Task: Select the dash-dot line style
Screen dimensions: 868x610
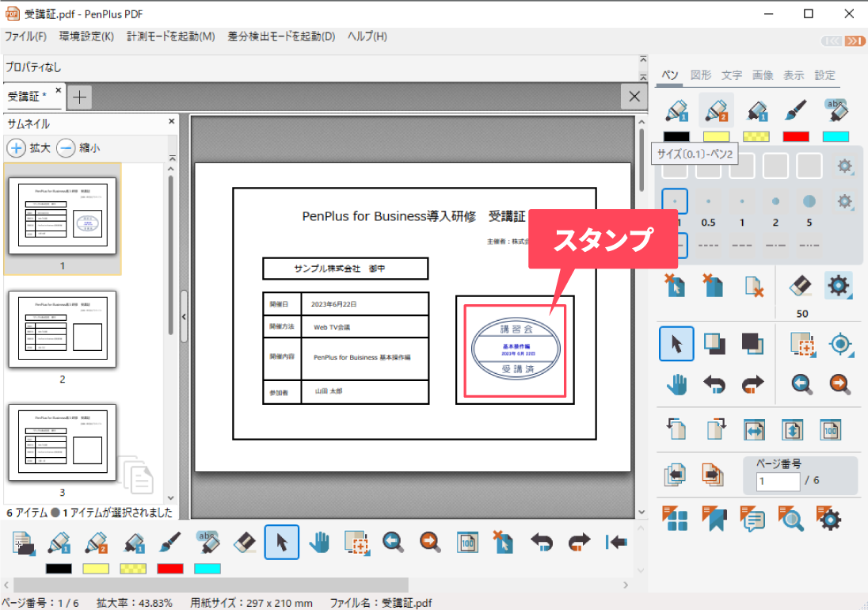Action: click(x=775, y=246)
